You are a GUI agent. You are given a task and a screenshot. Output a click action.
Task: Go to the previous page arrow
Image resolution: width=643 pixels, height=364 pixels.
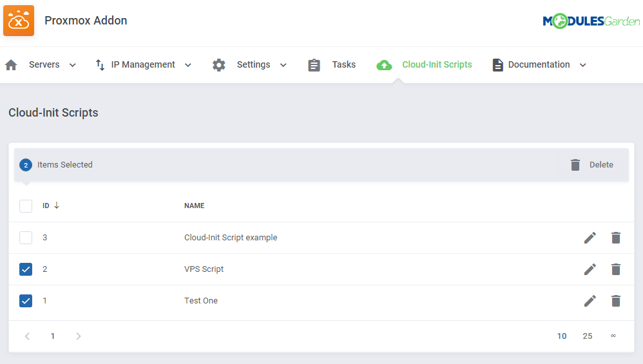[x=28, y=336]
